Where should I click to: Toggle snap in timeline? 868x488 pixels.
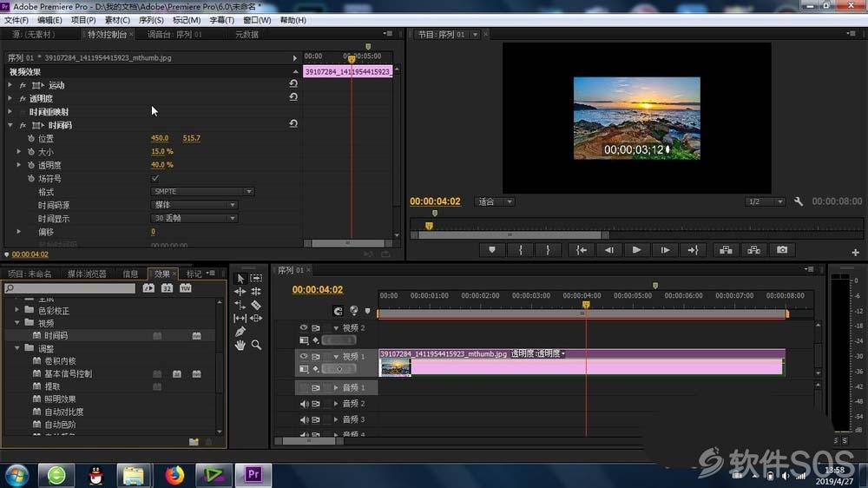tap(338, 311)
